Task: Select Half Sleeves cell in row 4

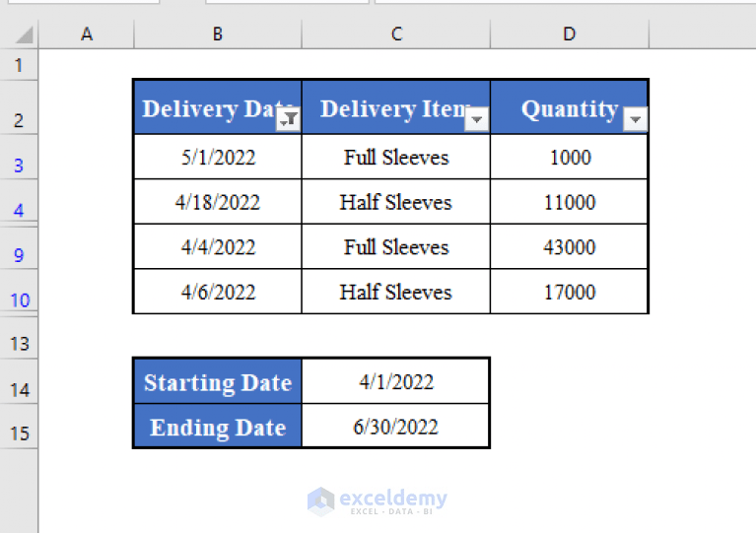Action: tap(396, 202)
